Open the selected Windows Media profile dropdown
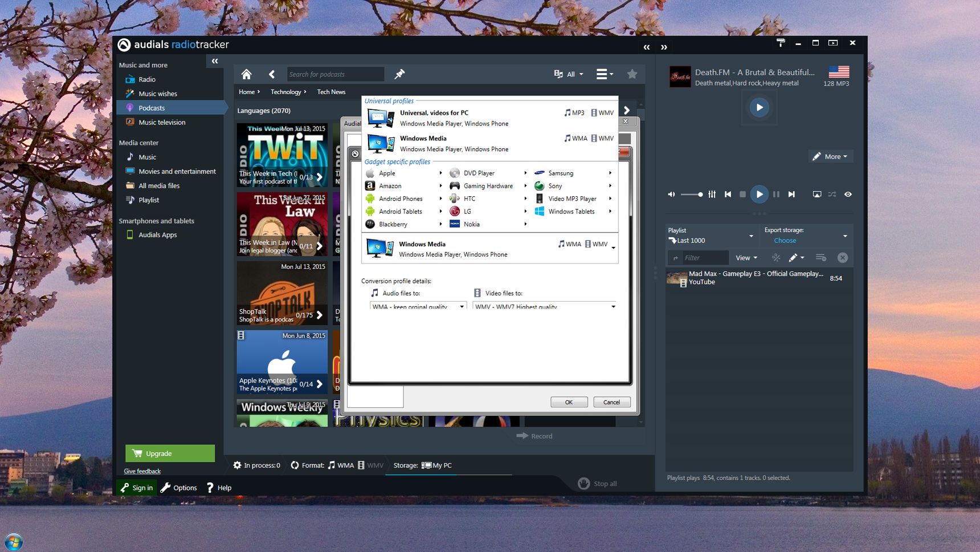The width and height of the screenshot is (980, 552). (613, 247)
